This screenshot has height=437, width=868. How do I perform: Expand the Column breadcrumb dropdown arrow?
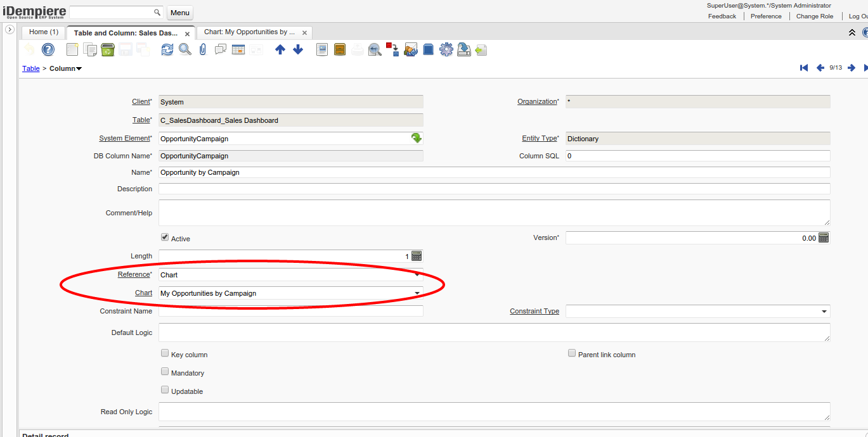79,68
